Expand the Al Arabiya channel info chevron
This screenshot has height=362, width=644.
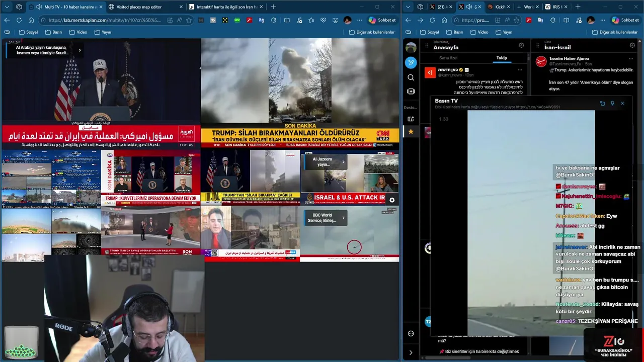[x=79, y=50]
